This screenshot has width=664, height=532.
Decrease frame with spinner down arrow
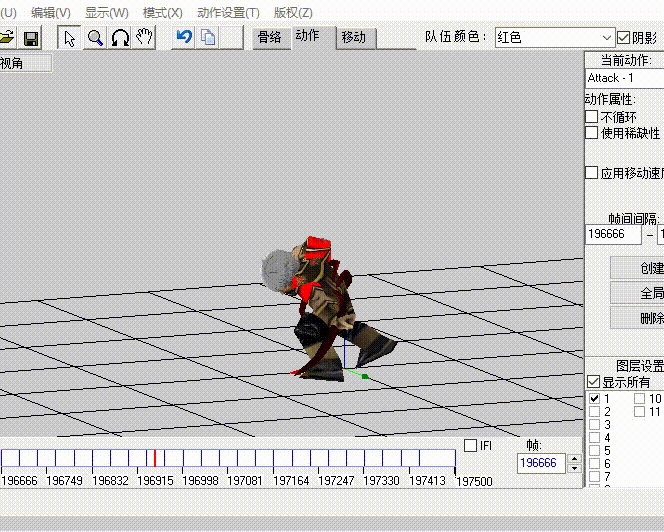click(575, 468)
